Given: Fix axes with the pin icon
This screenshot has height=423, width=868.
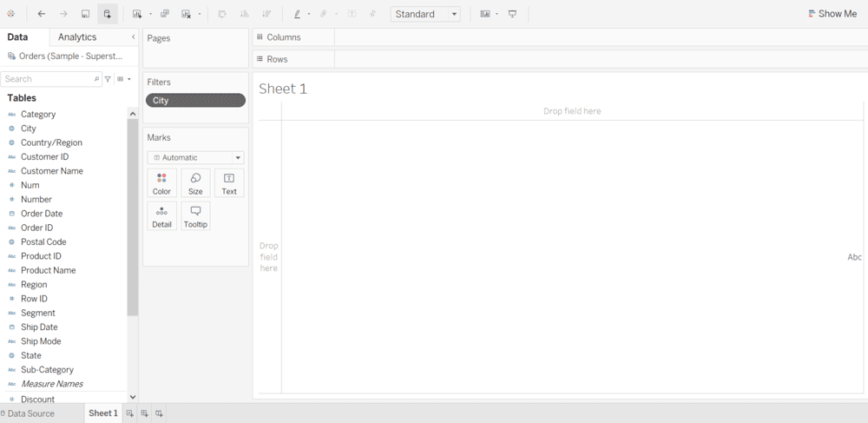Looking at the screenshot, I should pyautogui.click(x=373, y=14).
